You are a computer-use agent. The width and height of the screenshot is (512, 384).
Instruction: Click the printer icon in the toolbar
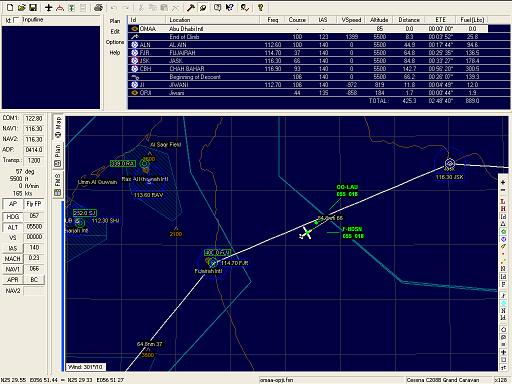(x=98, y=7)
